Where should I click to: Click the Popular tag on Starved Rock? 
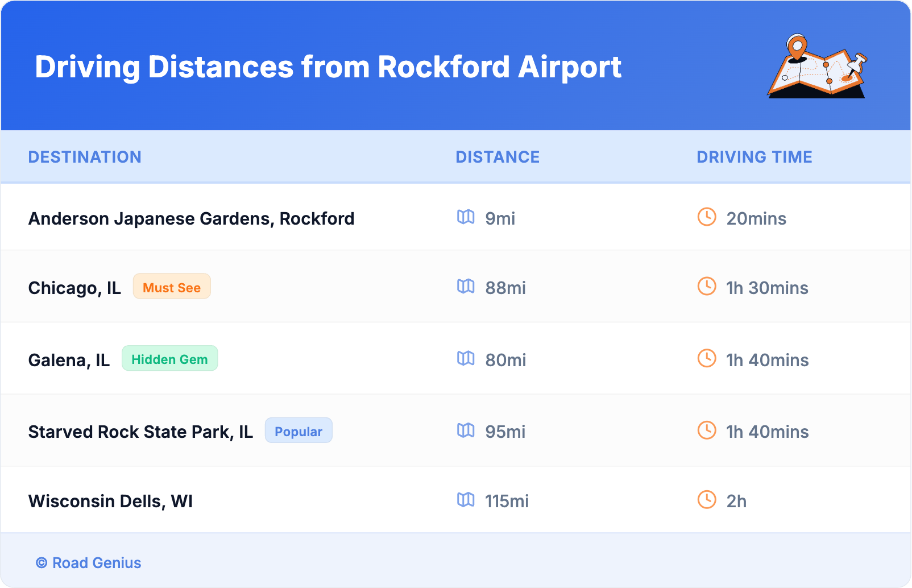tap(299, 431)
